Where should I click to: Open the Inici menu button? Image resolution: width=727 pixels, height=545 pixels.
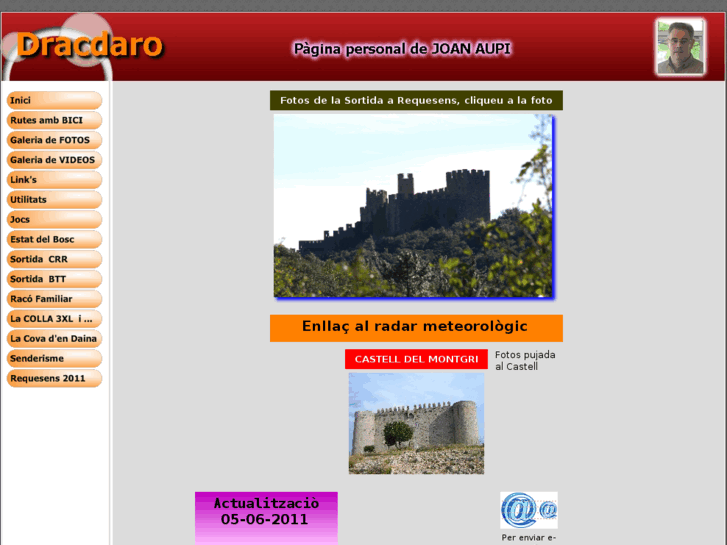click(54, 100)
